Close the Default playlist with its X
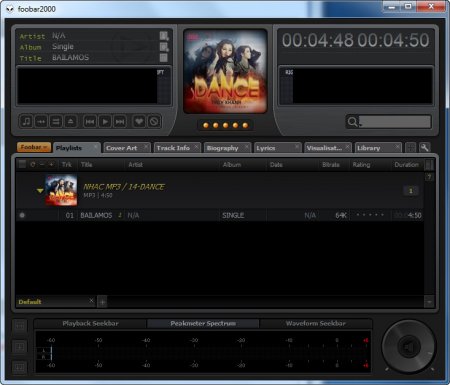This screenshot has width=450, height=385. pyautogui.click(x=91, y=301)
